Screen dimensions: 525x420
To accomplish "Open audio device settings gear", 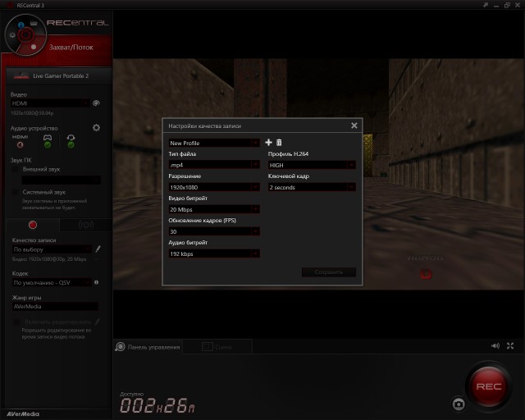I will click(96, 128).
